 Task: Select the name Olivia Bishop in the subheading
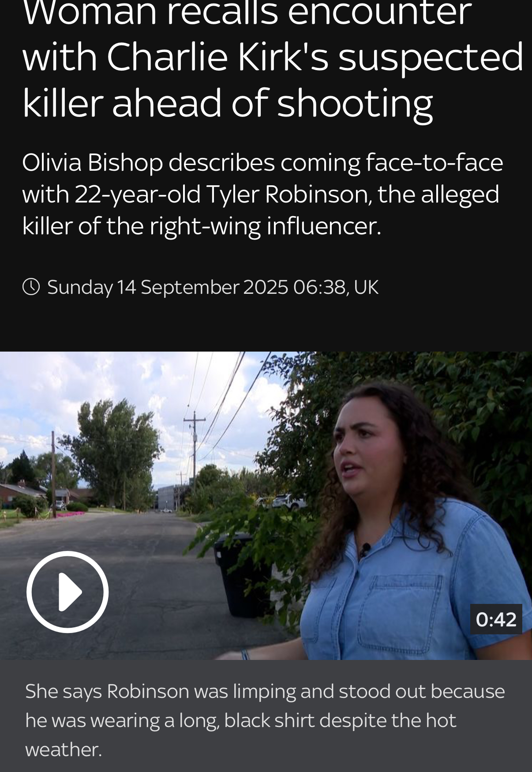93,162
